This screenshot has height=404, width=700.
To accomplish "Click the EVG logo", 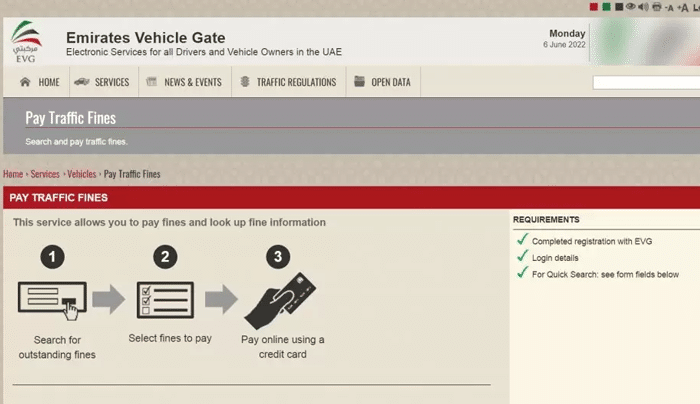I will pos(27,41).
